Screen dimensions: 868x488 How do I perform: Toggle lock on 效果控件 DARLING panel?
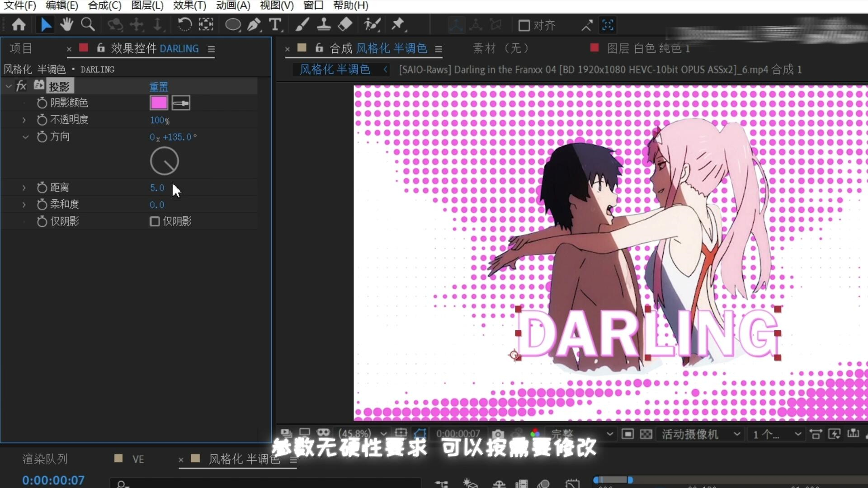101,48
